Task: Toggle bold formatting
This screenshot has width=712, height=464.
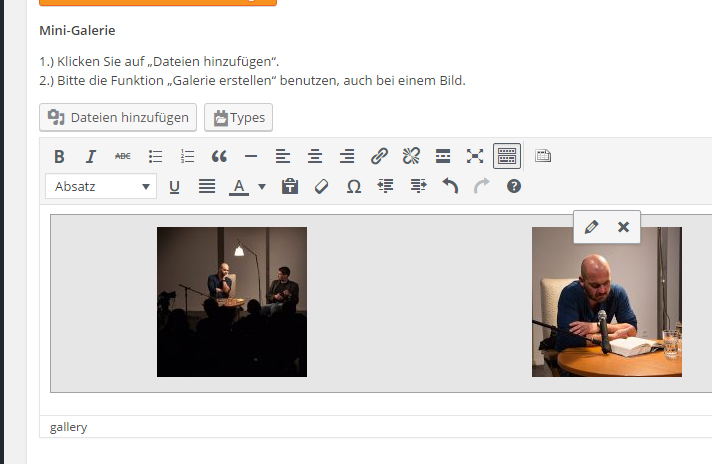Action: (x=59, y=156)
